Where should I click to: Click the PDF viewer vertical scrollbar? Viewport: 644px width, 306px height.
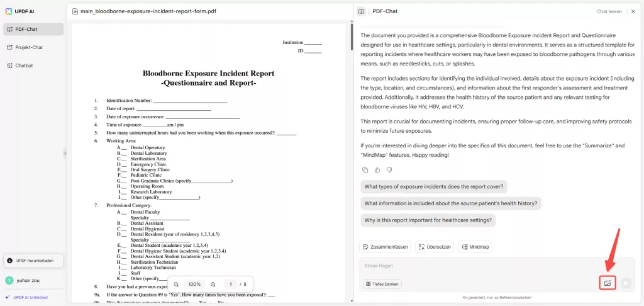click(x=352, y=38)
